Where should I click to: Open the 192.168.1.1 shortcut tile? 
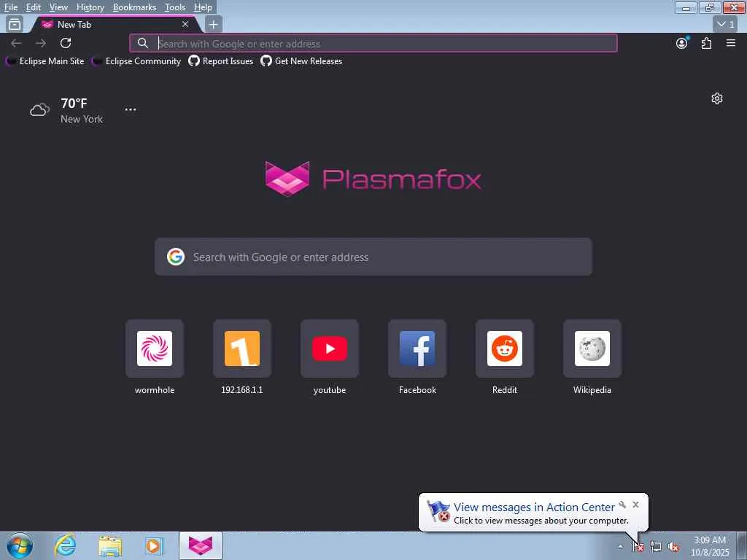click(x=242, y=349)
